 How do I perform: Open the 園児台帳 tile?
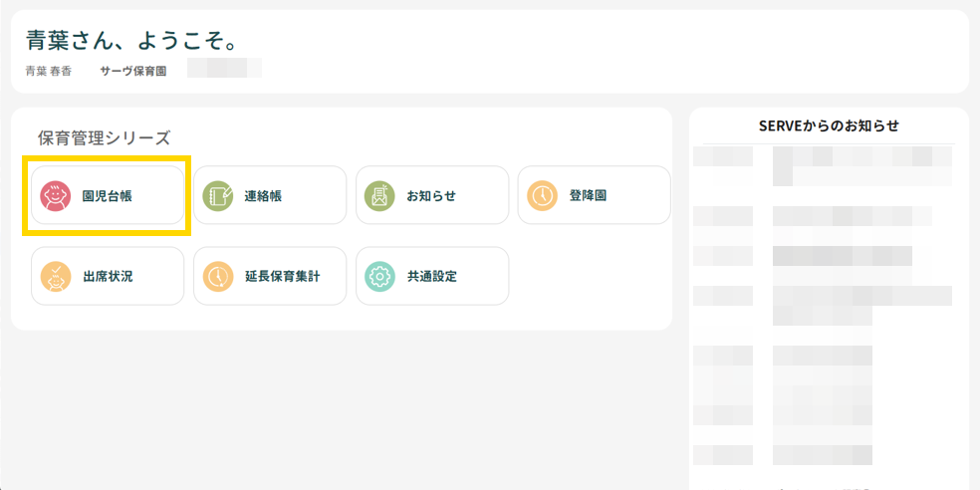coord(108,196)
